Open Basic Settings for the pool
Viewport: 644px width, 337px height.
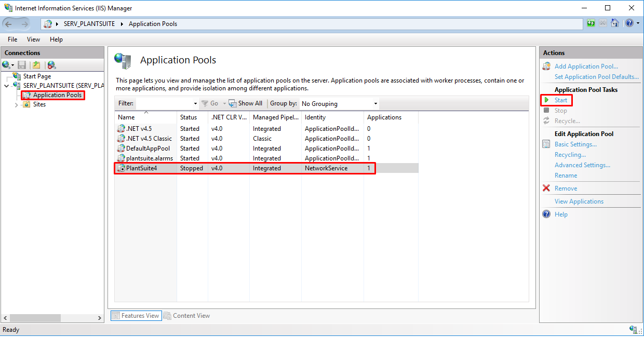pyautogui.click(x=575, y=144)
